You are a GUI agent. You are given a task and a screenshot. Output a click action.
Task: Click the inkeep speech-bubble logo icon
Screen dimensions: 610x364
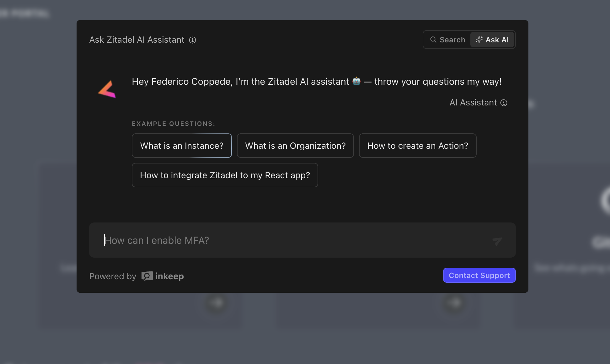(x=147, y=276)
